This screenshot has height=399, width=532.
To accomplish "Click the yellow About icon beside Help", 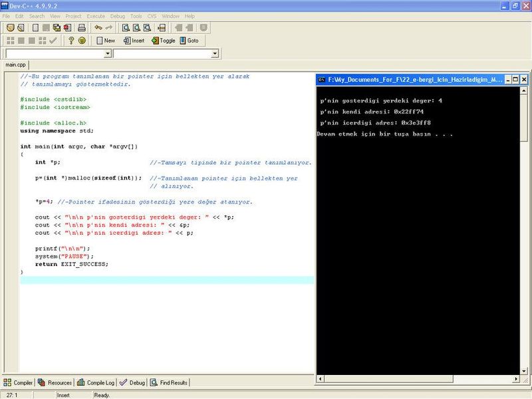I will [82, 41].
